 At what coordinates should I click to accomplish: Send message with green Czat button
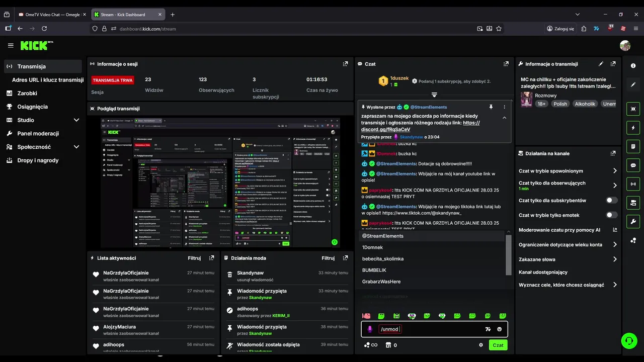coord(498,345)
